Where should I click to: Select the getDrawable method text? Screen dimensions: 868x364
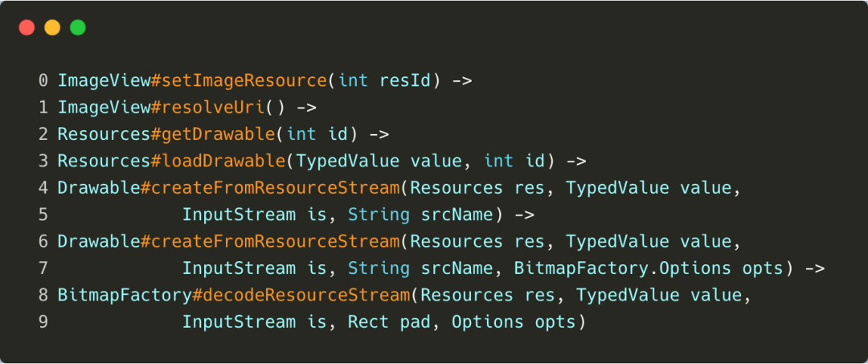click(218, 134)
